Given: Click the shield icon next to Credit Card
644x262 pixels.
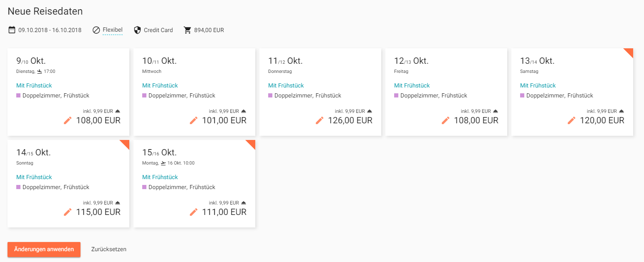Looking at the screenshot, I should point(137,30).
